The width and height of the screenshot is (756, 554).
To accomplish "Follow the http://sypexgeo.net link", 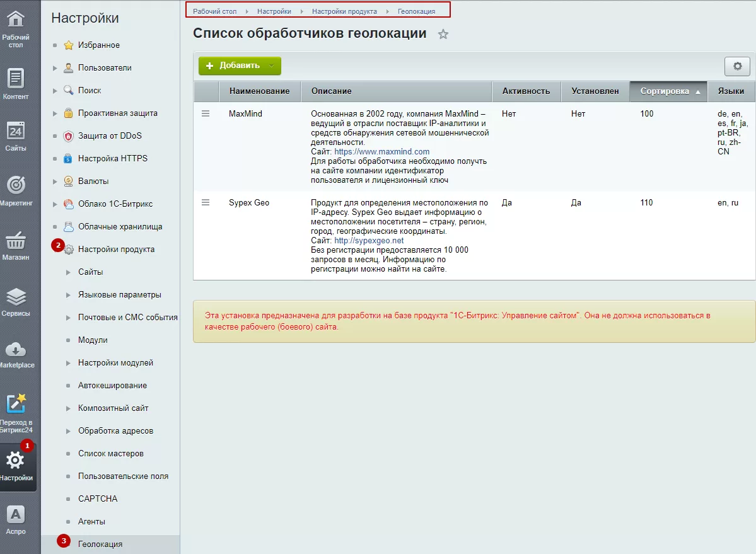I will point(369,240).
